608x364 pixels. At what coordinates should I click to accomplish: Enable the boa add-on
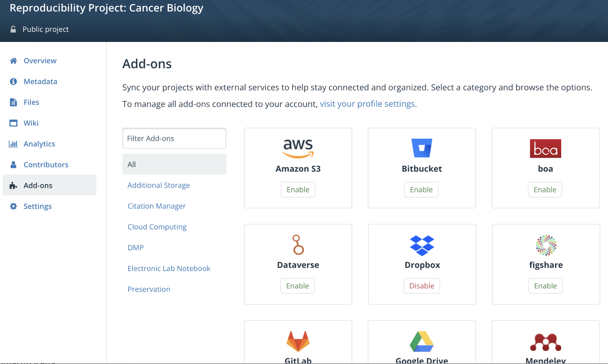tap(545, 190)
